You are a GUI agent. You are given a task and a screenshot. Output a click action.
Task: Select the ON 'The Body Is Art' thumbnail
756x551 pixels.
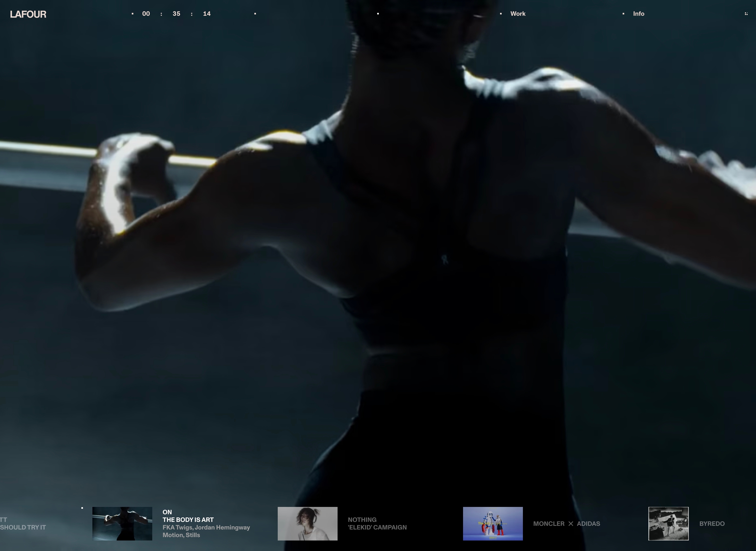(122, 523)
